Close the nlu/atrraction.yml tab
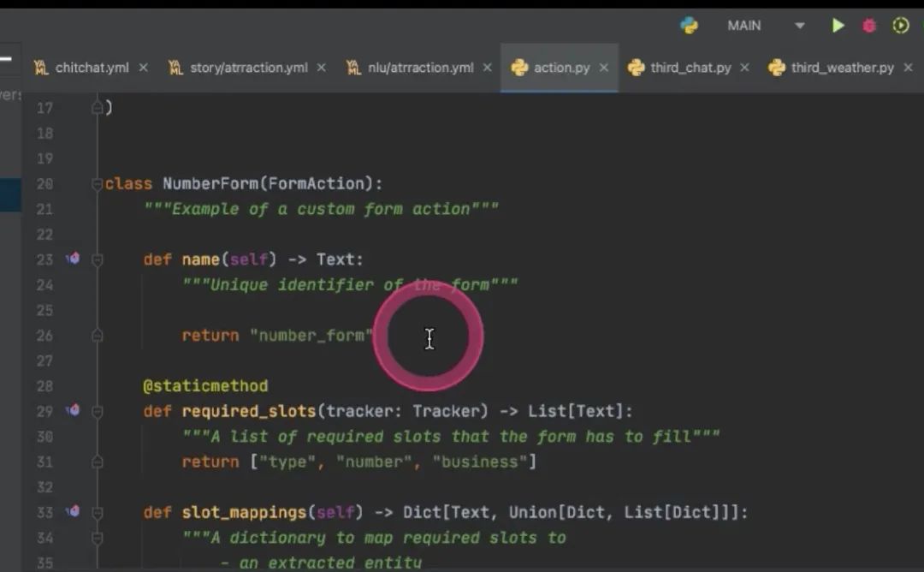924x572 pixels. coord(488,68)
